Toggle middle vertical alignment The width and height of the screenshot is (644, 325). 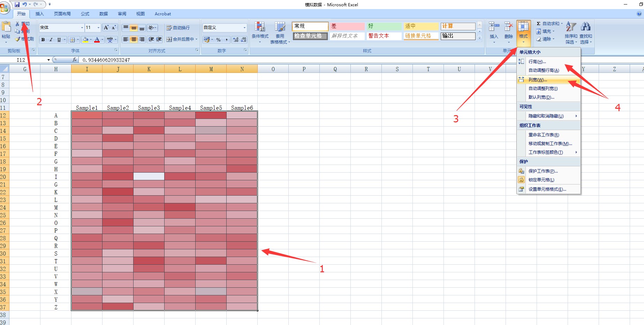(x=134, y=28)
